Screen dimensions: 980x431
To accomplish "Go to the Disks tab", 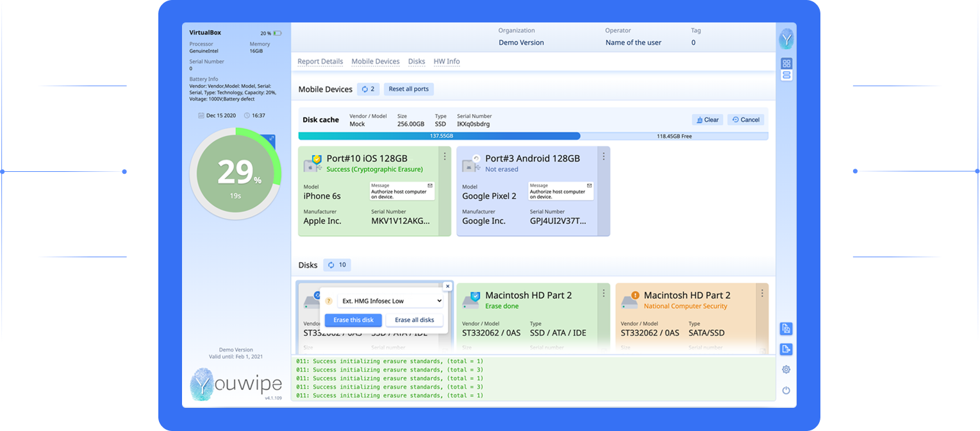I will pos(417,62).
